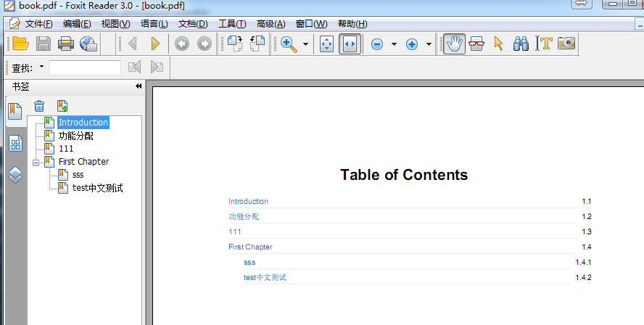Viewport: 644px width, 325px height.
Task: Open the 文件(F) menu
Action: [39, 24]
